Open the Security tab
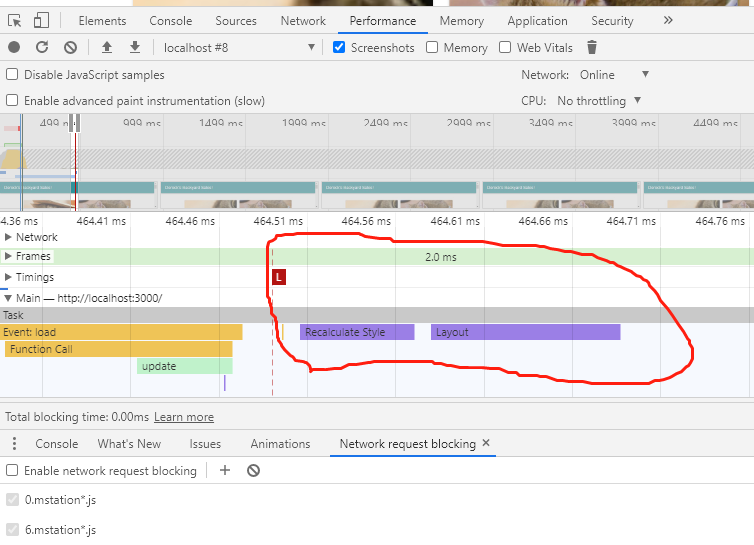This screenshot has height=545, width=754. coord(612,21)
